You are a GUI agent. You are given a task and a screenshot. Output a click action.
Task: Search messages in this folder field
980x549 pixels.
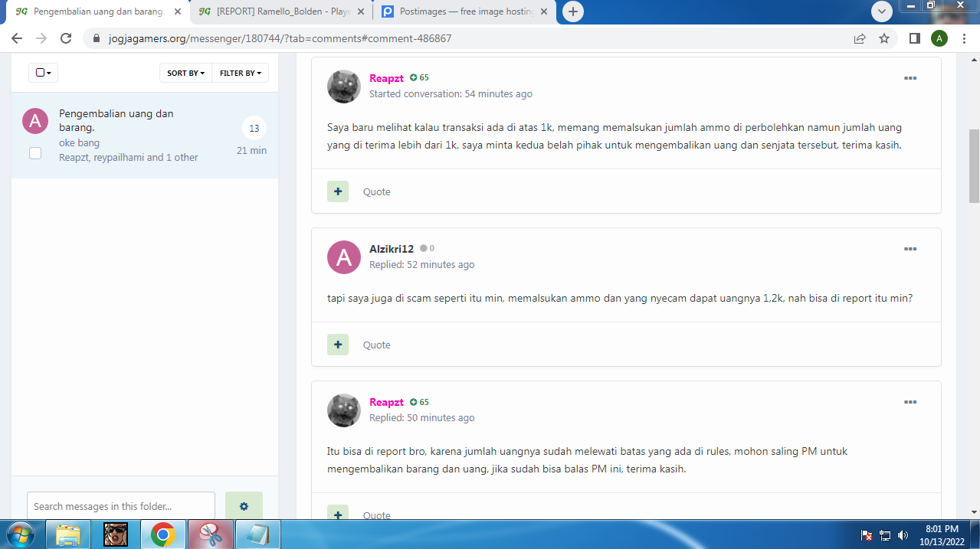121,506
